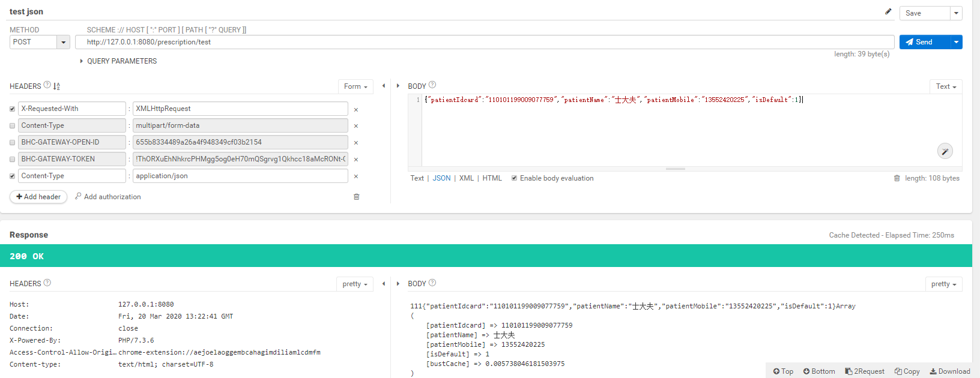Switch body format to JSON
Image resolution: width=980 pixels, height=378 pixels.
click(441, 178)
